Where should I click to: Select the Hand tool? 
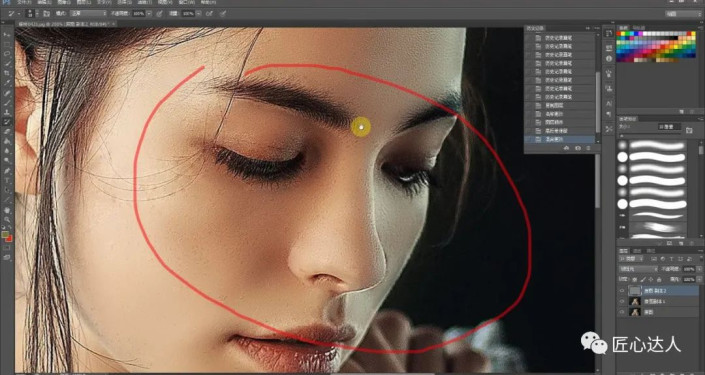click(x=7, y=210)
